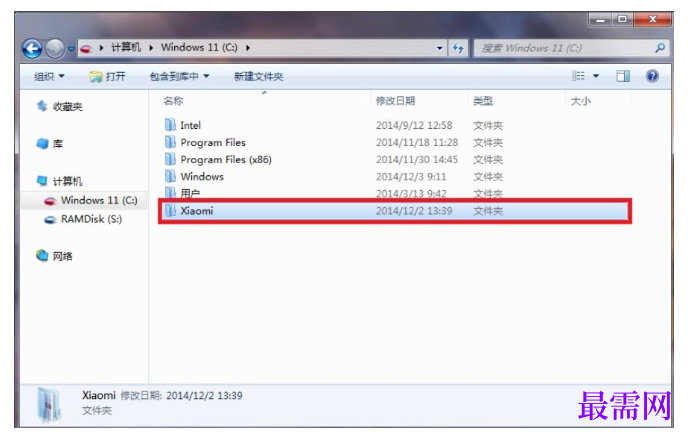This screenshot has width=690, height=437.
Task: Open the recent pages dropdown beside Forward
Action: pos(71,49)
